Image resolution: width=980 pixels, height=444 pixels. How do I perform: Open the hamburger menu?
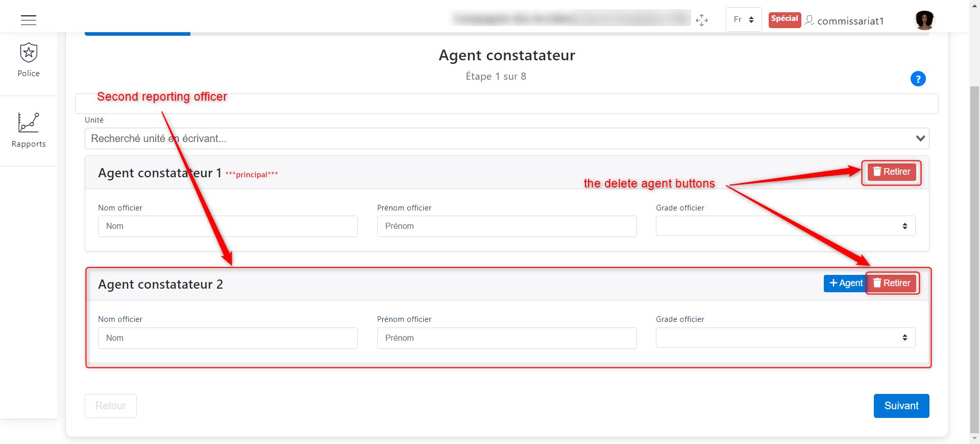(29, 20)
